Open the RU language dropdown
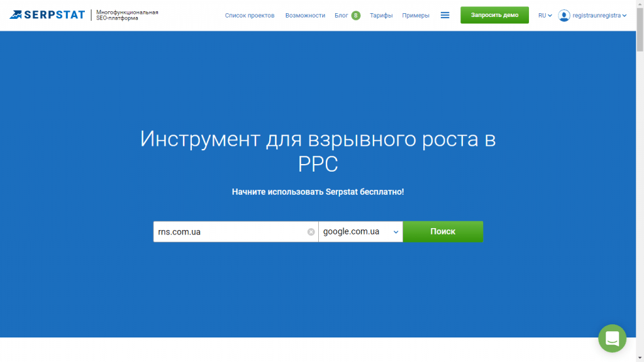 coord(545,16)
